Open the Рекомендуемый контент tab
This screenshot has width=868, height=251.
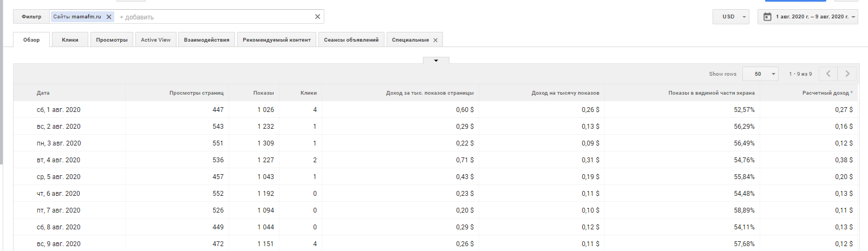click(x=277, y=39)
